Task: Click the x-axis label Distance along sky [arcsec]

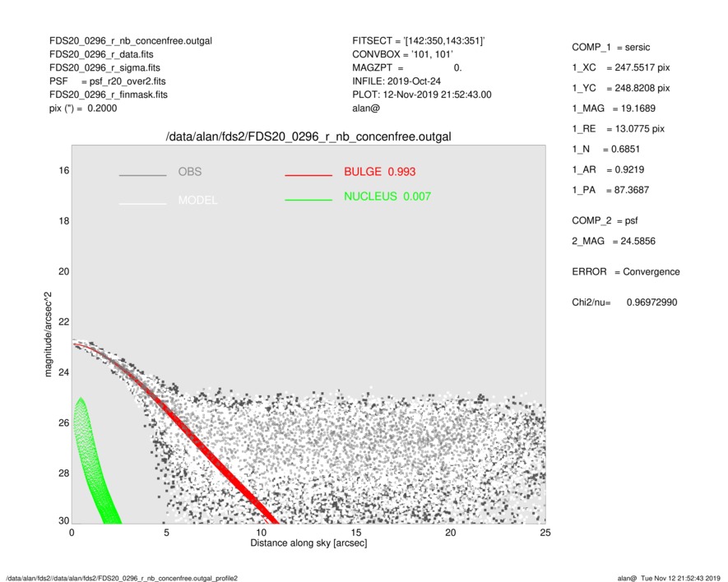Action: point(308,543)
